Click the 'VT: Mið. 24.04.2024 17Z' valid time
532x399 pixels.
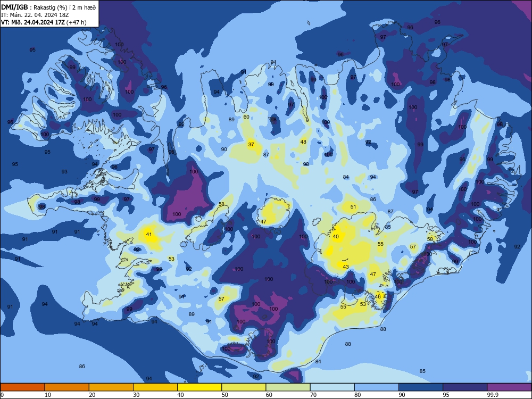(33, 22)
